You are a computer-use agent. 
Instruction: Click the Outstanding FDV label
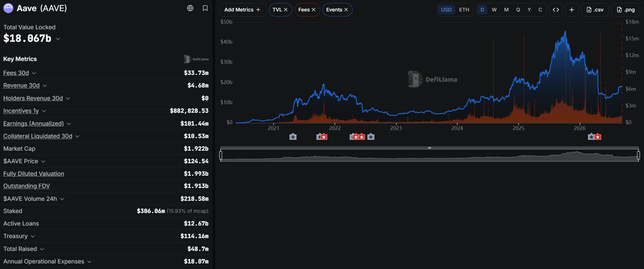pyautogui.click(x=27, y=186)
